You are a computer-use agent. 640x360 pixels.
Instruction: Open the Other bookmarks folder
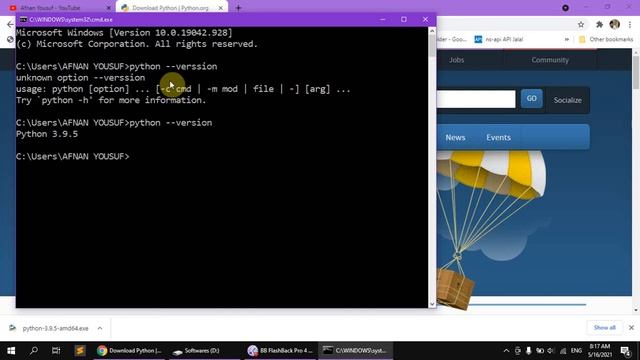606,40
